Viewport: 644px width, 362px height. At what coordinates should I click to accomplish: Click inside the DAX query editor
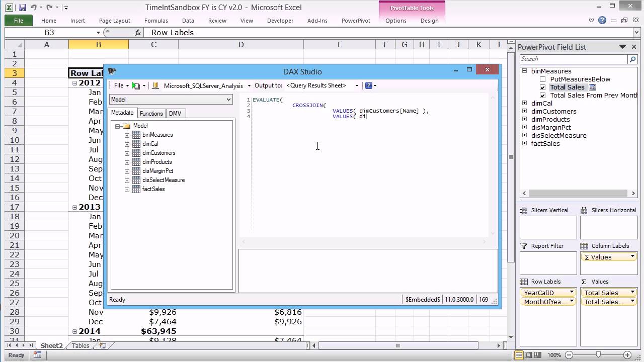click(x=369, y=166)
